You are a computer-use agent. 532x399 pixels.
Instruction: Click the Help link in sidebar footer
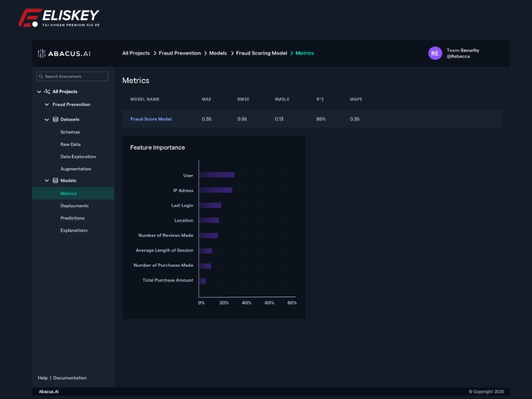coord(43,378)
